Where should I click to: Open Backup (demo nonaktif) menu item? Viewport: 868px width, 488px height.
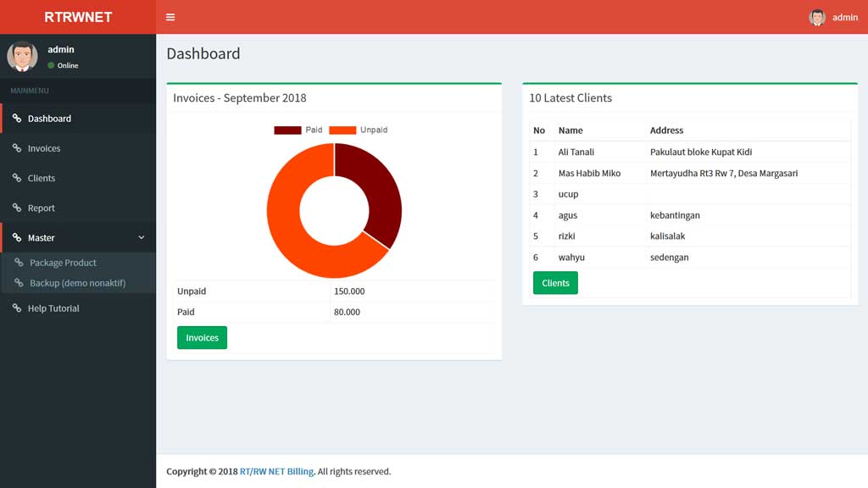77,283
